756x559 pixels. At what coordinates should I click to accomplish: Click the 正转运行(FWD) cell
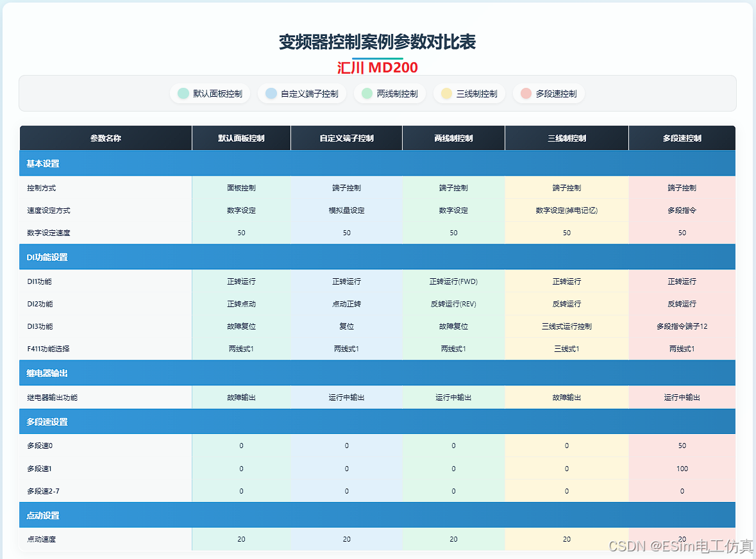tap(454, 281)
